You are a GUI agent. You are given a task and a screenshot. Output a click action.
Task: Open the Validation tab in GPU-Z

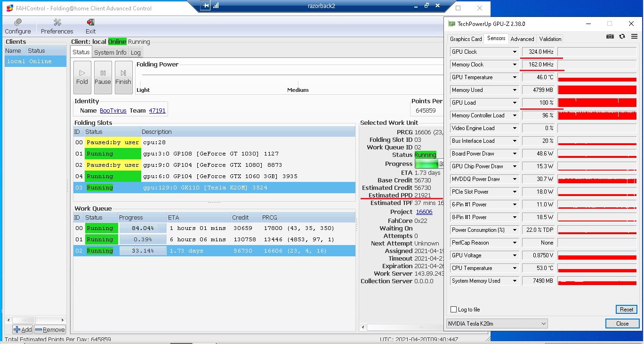pyautogui.click(x=550, y=39)
